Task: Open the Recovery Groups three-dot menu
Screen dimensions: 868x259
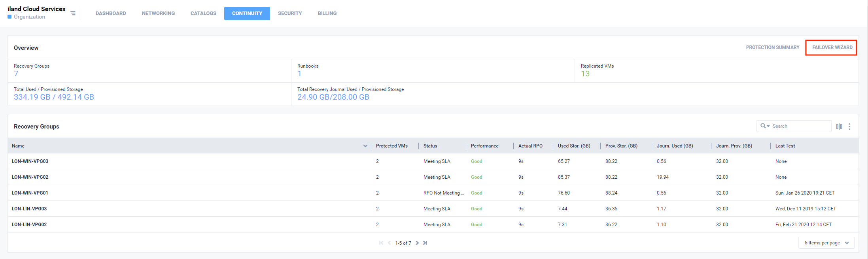Action: coord(849,127)
